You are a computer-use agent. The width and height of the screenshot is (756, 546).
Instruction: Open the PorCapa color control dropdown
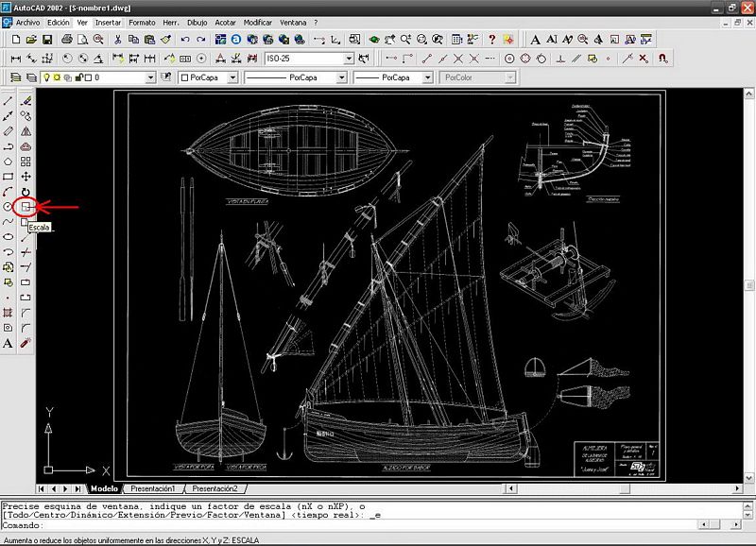232,77
